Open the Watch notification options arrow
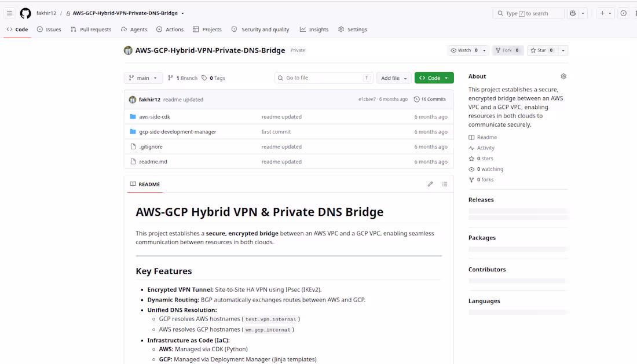 (x=484, y=50)
